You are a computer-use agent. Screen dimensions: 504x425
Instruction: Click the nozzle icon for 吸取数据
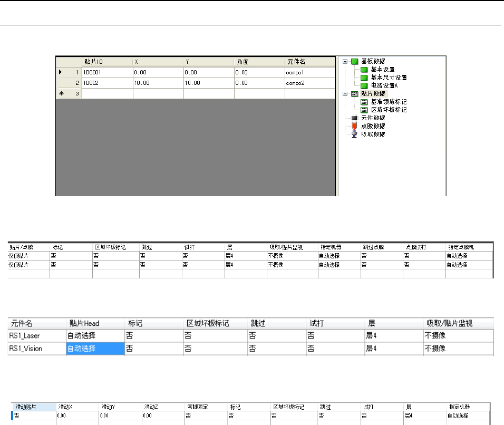point(354,134)
